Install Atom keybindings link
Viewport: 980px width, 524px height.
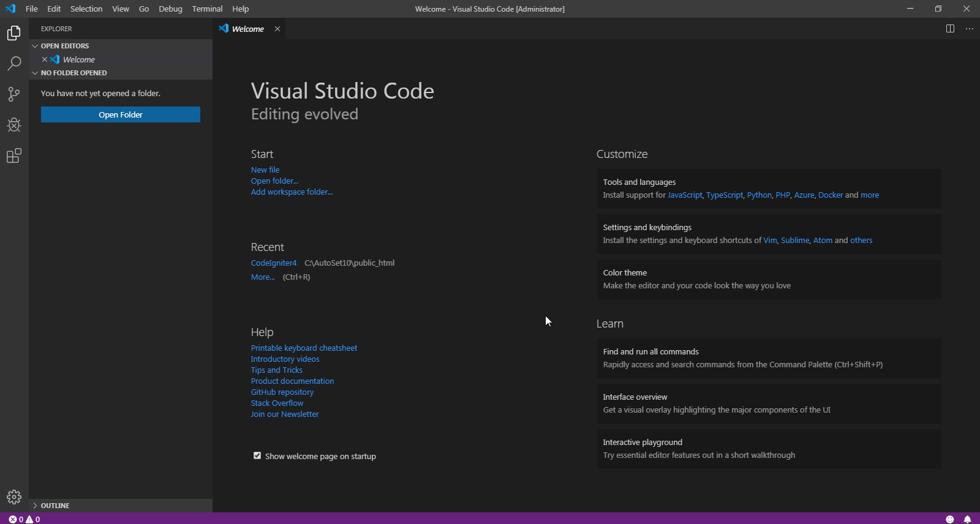[823, 240]
